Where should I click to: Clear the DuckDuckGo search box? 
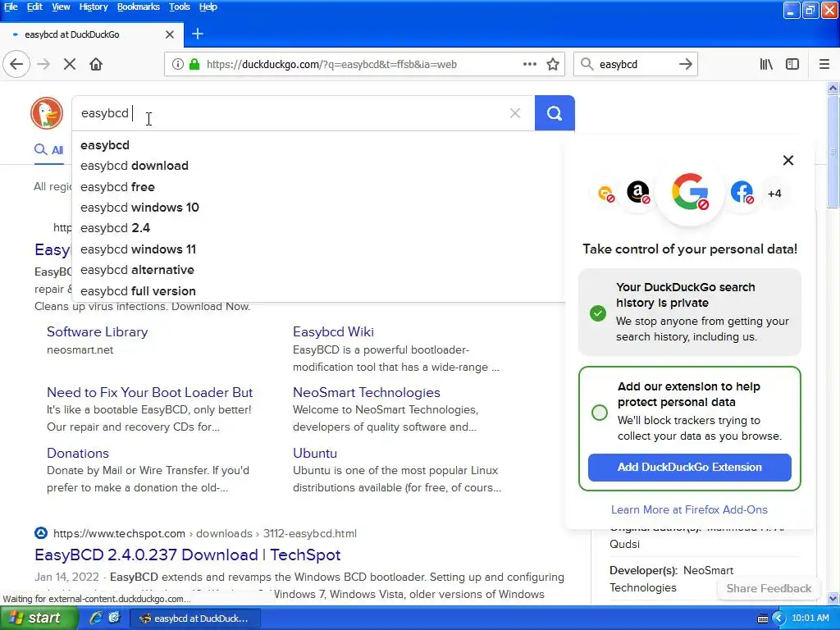[515, 113]
